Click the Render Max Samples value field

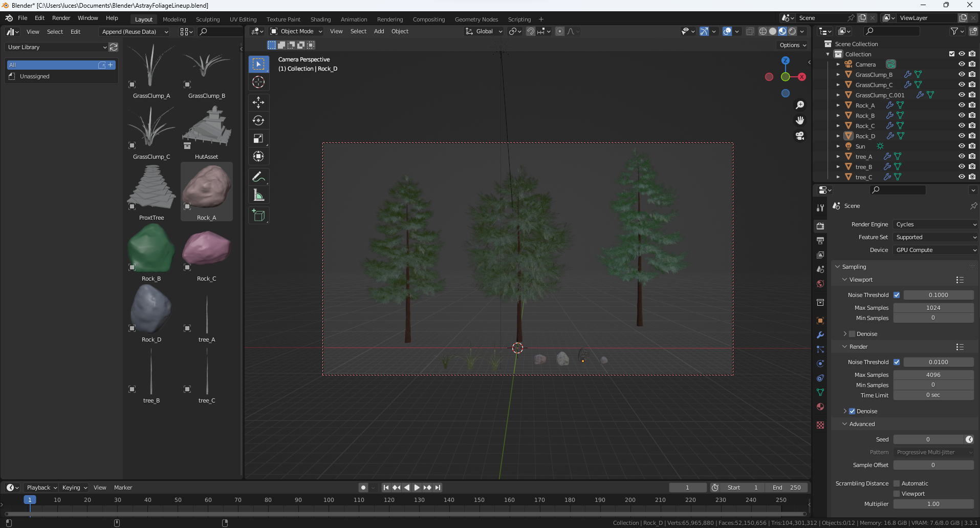(933, 375)
